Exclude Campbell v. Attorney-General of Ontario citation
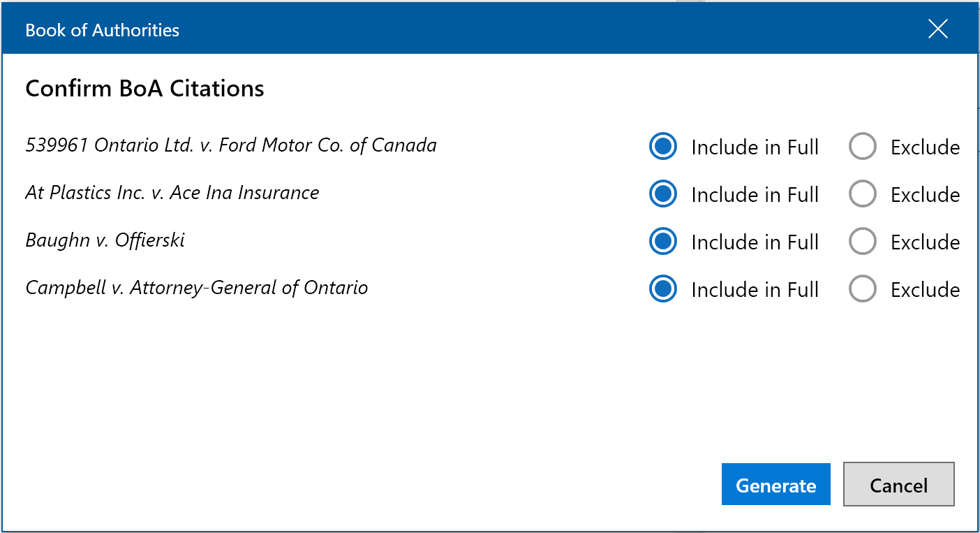Screen dimensions: 980x533 [x=863, y=289]
